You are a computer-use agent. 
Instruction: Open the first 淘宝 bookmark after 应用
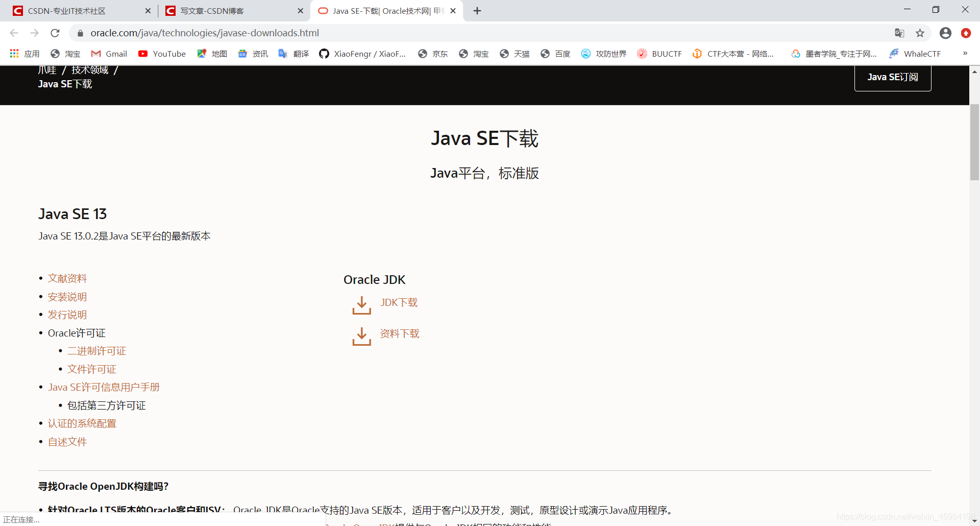click(x=65, y=54)
